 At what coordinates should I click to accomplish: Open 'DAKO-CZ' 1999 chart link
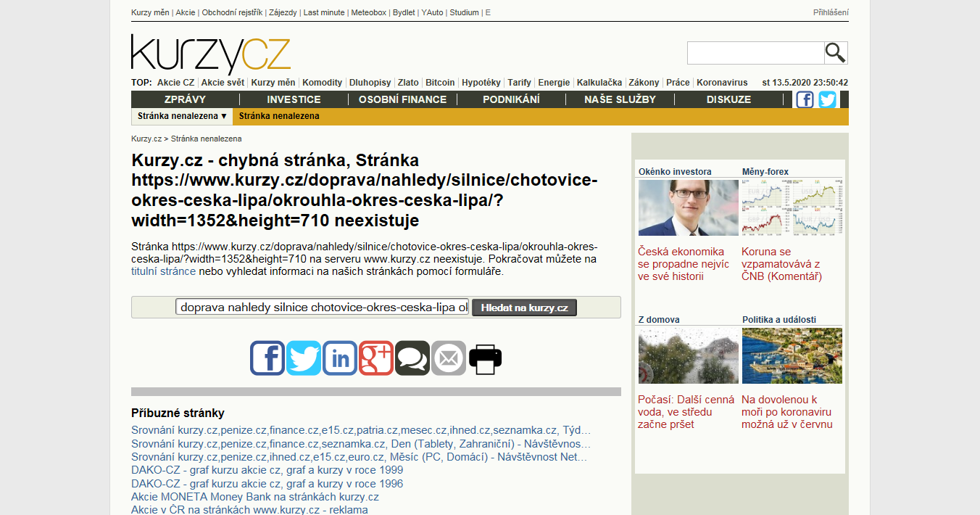pyautogui.click(x=267, y=470)
